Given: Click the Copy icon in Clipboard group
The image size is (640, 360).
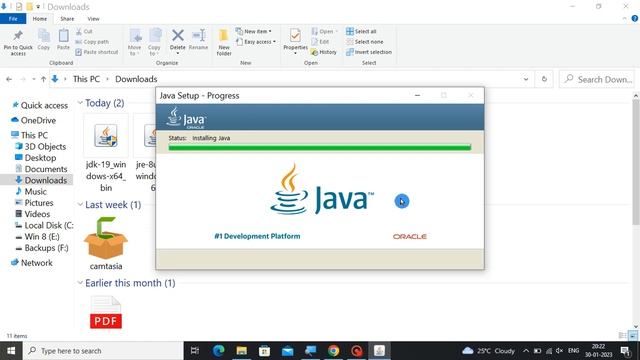Looking at the screenshot, I should point(44,36).
